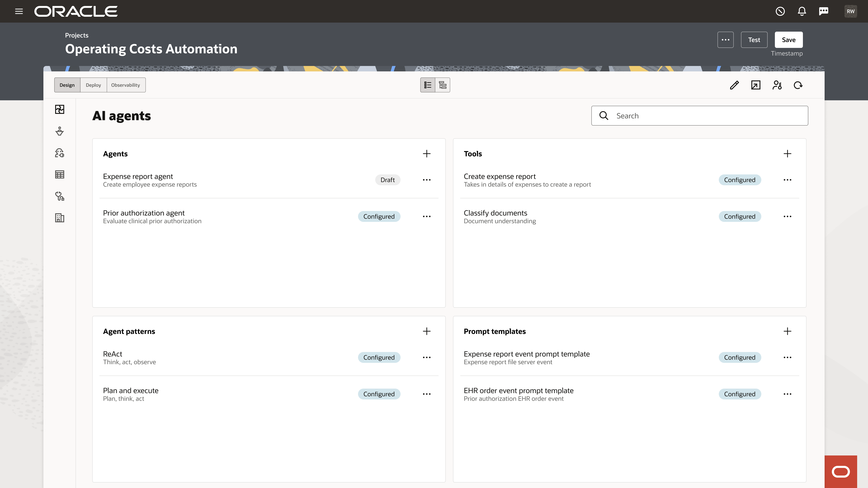Screen dimensions: 868x488
Task: Click the refresh icon in toolbar
Action: 798,85
